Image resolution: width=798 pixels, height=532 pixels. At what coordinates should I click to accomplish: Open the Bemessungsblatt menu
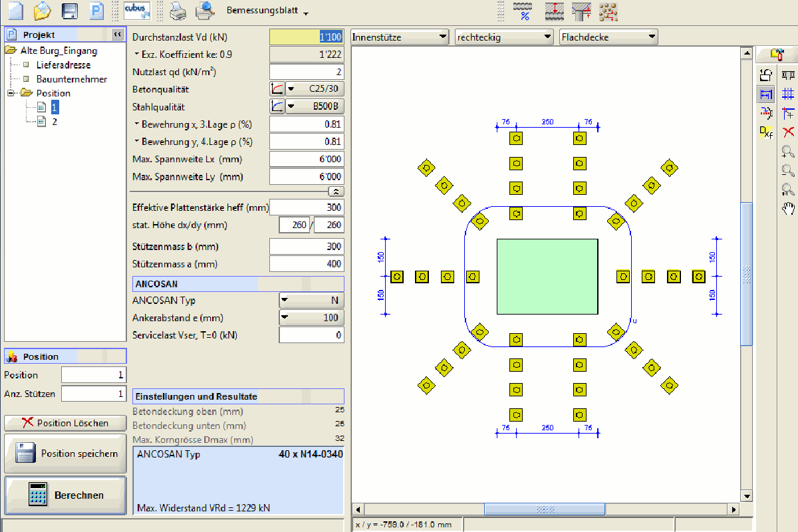coord(267,11)
